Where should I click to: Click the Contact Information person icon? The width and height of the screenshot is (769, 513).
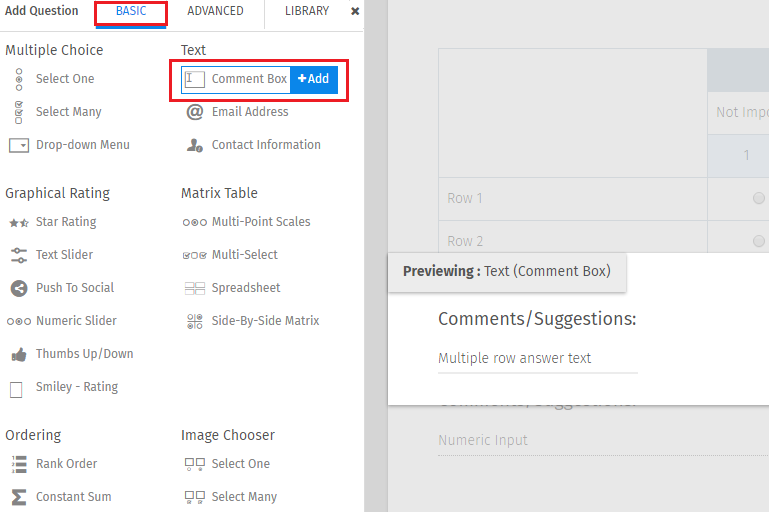pyautogui.click(x=195, y=145)
